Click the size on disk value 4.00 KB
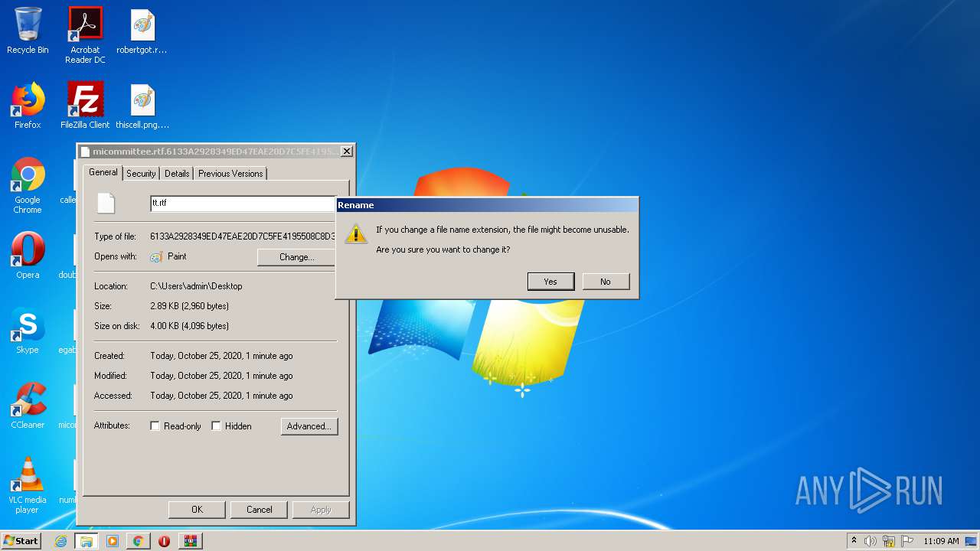The height and width of the screenshot is (551, 980). [x=189, y=326]
